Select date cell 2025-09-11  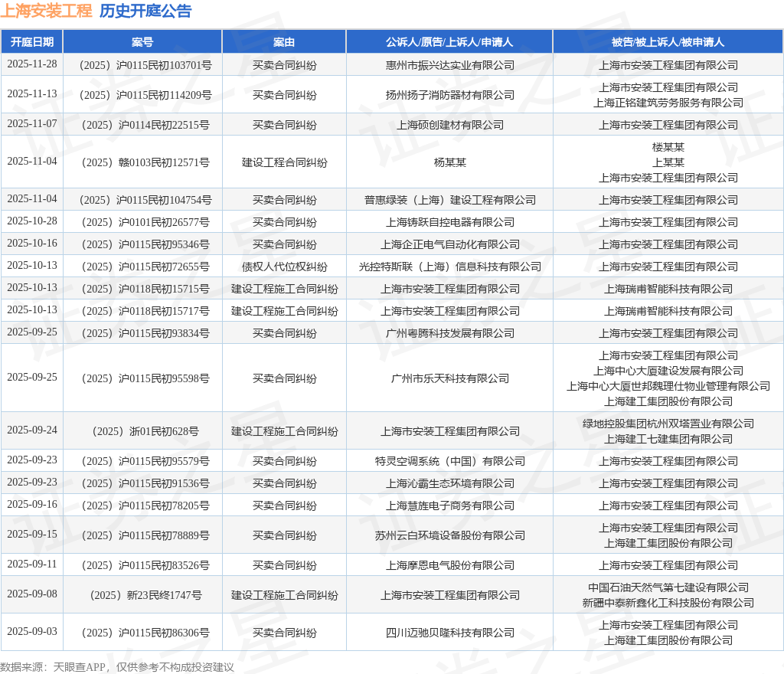tap(32, 564)
